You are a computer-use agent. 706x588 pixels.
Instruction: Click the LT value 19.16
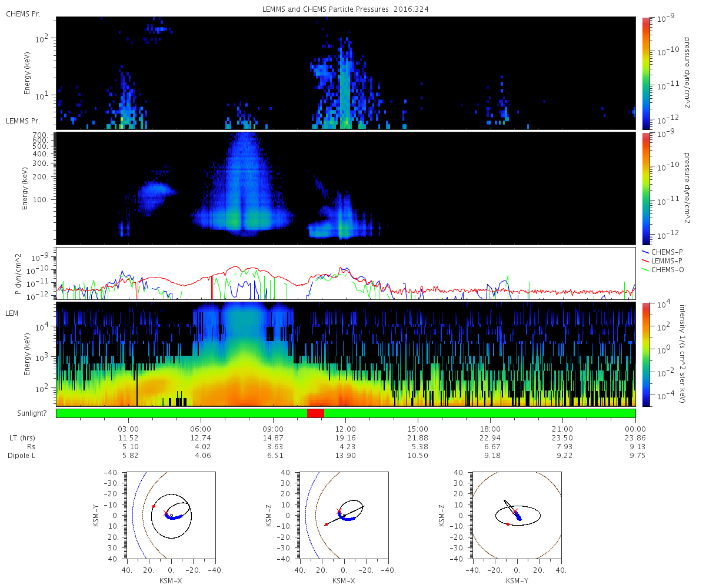pos(345,438)
